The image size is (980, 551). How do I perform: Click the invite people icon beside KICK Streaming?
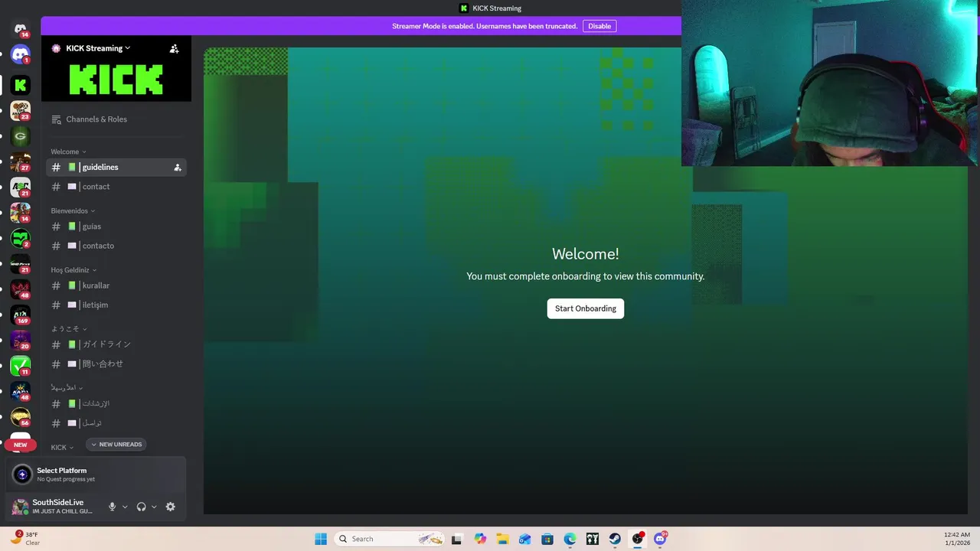click(174, 48)
